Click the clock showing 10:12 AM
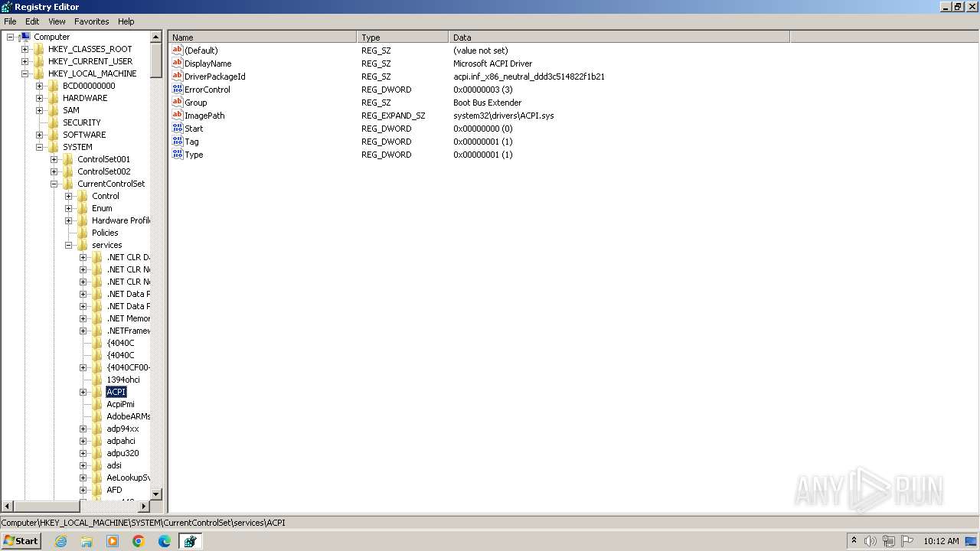Image resolution: width=980 pixels, height=551 pixels. click(x=941, y=541)
